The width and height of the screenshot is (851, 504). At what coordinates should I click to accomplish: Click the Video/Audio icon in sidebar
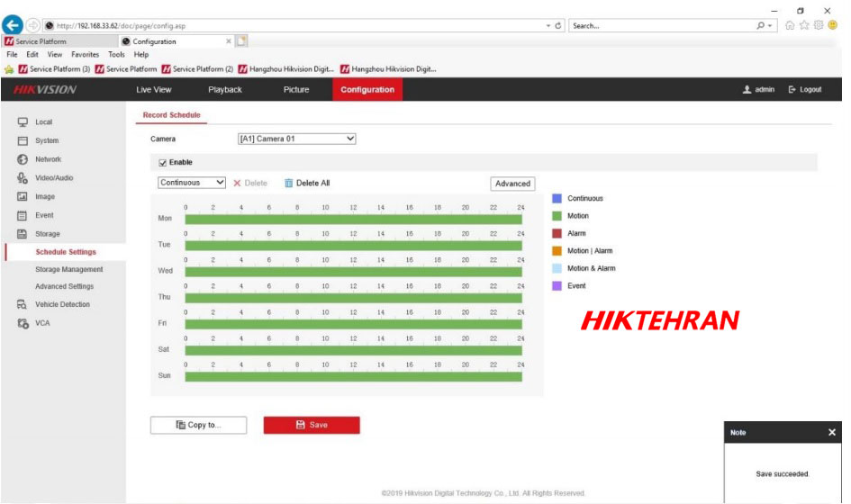click(23, 178)
